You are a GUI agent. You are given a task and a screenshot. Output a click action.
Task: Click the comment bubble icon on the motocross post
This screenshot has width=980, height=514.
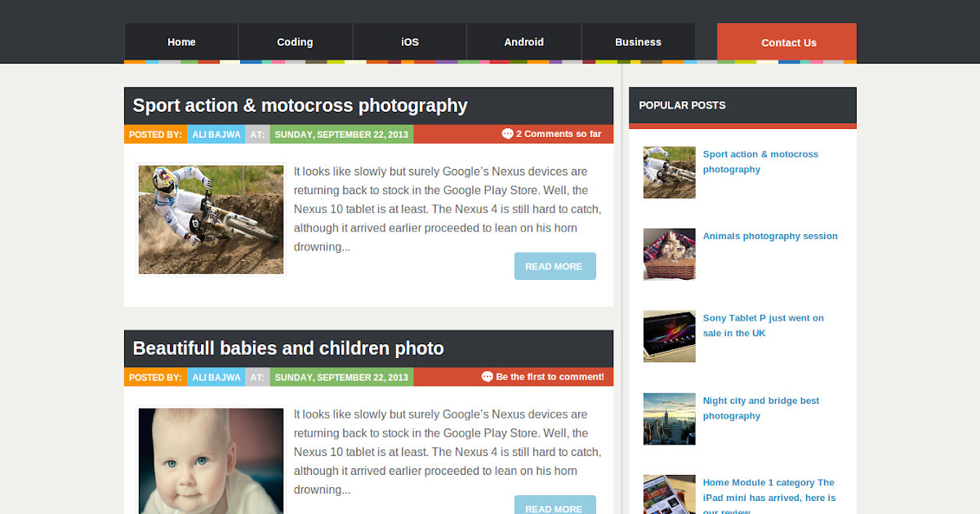coord(508,134)
